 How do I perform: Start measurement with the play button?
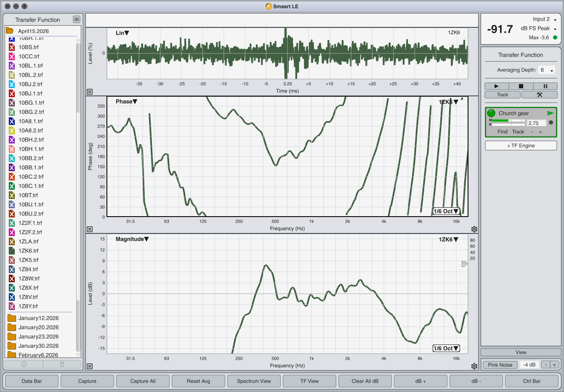pyautogui.click(x=496, y=86)
